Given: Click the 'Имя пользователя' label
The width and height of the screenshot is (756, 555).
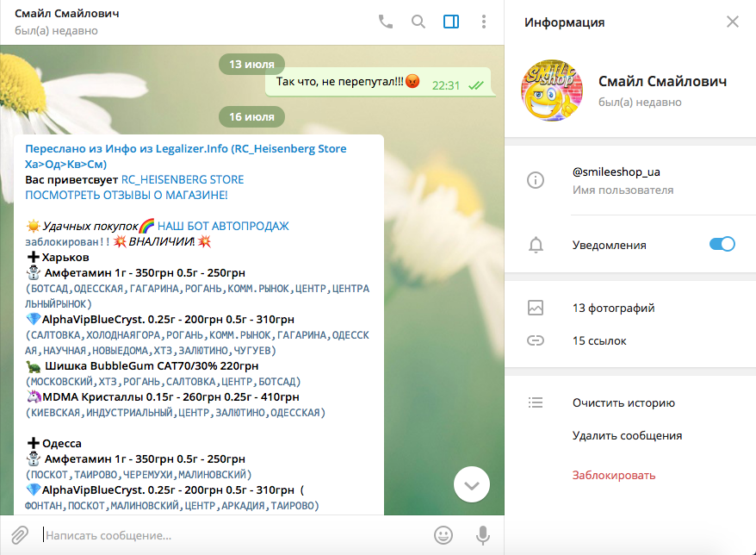Looking at the screenshot, I should pos(623,190).
